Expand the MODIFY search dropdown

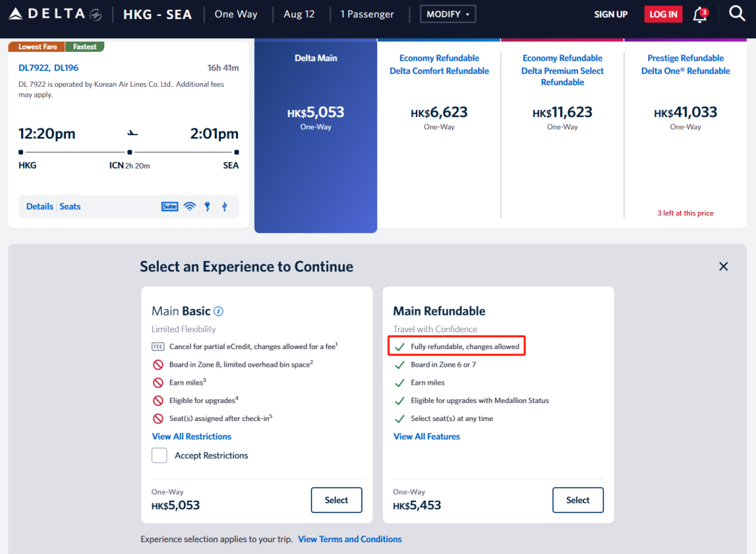[x=448, y=14]
